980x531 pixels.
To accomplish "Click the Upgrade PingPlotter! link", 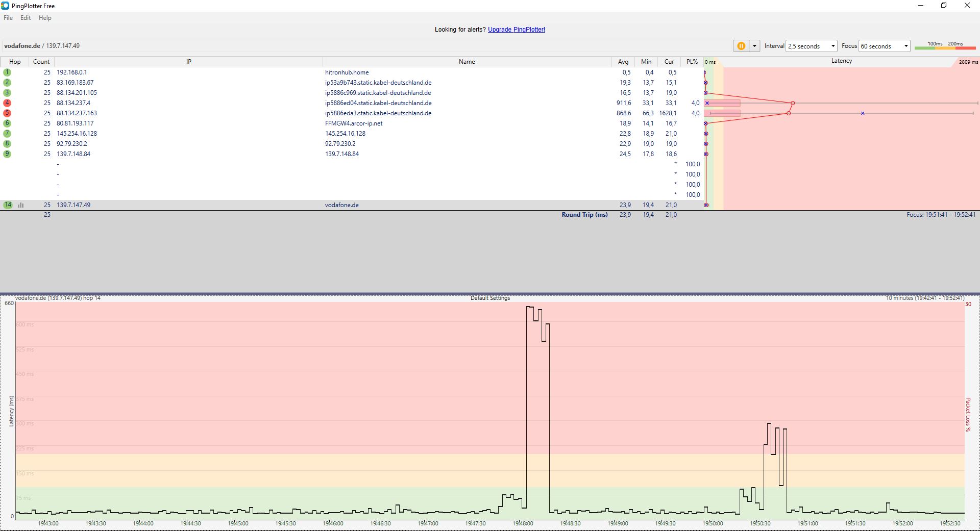I will (x=516, y=30).
